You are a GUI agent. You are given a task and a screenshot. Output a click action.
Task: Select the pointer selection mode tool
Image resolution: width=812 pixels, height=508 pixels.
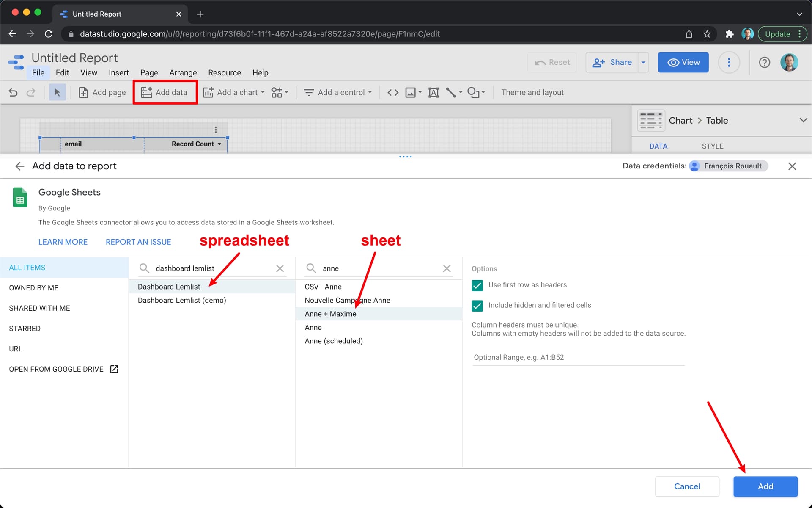click(58, 92)
